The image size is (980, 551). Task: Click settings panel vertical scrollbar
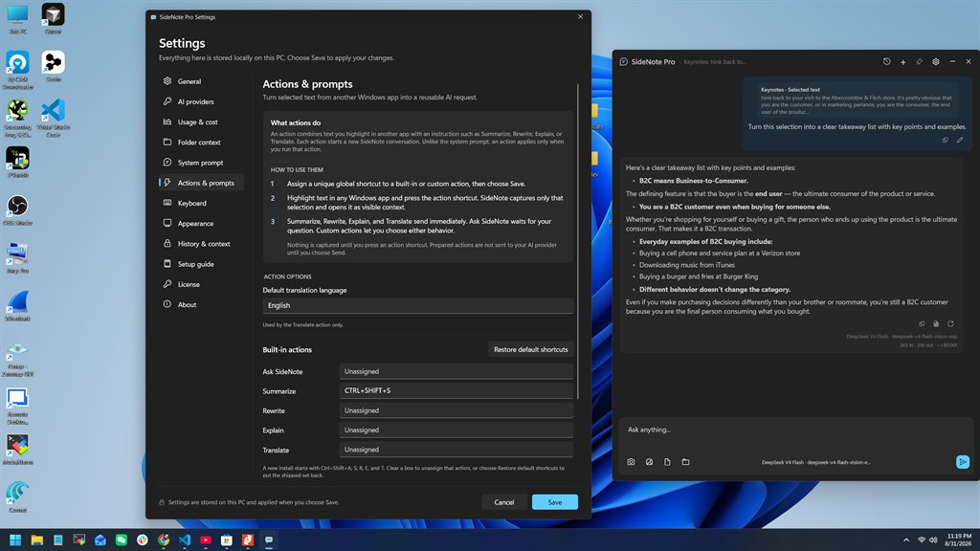(x=578, y=240)
